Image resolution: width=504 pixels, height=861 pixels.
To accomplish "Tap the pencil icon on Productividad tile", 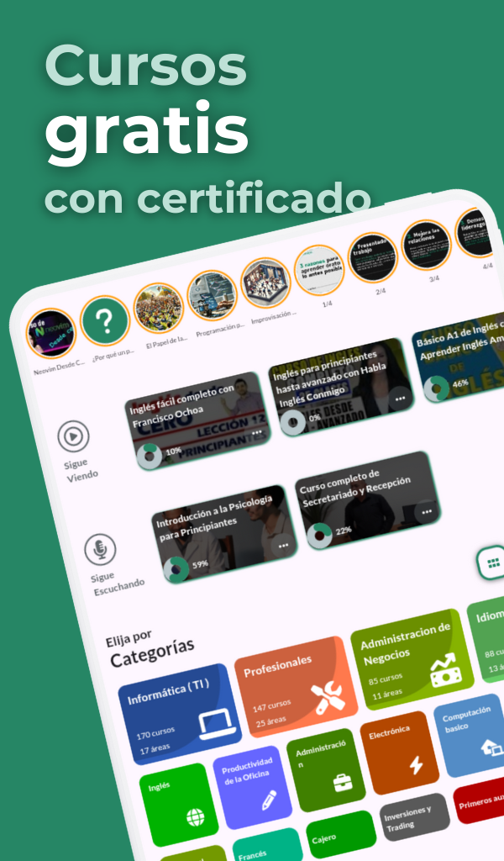I will [x=270, y=800].
